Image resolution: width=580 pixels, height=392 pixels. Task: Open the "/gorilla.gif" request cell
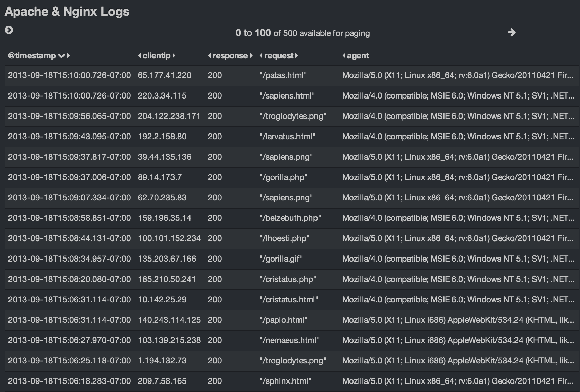coord(281,259)
